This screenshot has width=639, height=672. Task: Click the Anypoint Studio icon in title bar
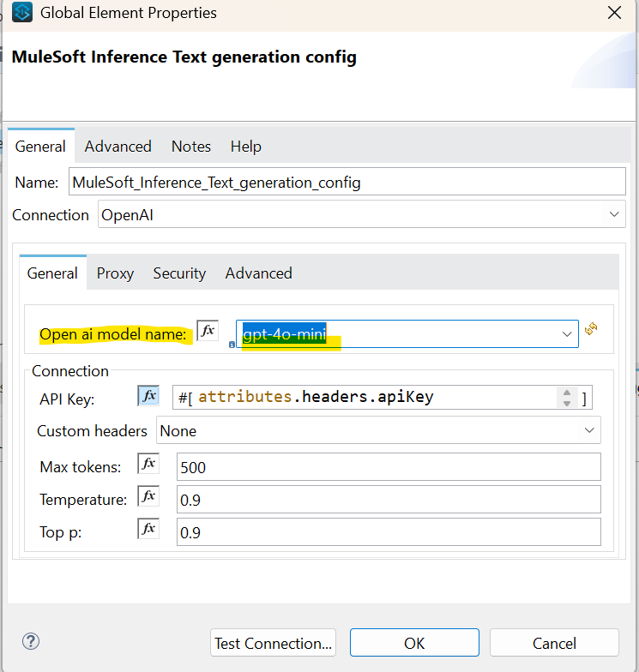point(21,13)
